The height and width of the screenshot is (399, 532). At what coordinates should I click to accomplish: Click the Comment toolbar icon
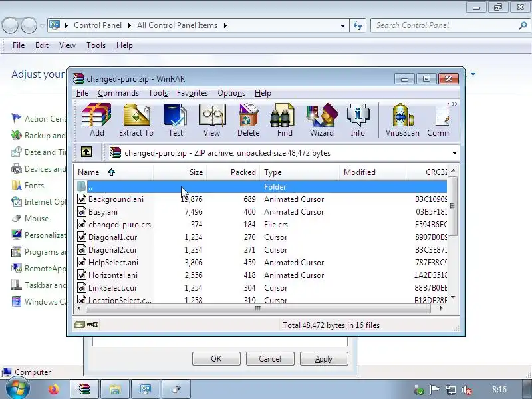tap(438, 120)
